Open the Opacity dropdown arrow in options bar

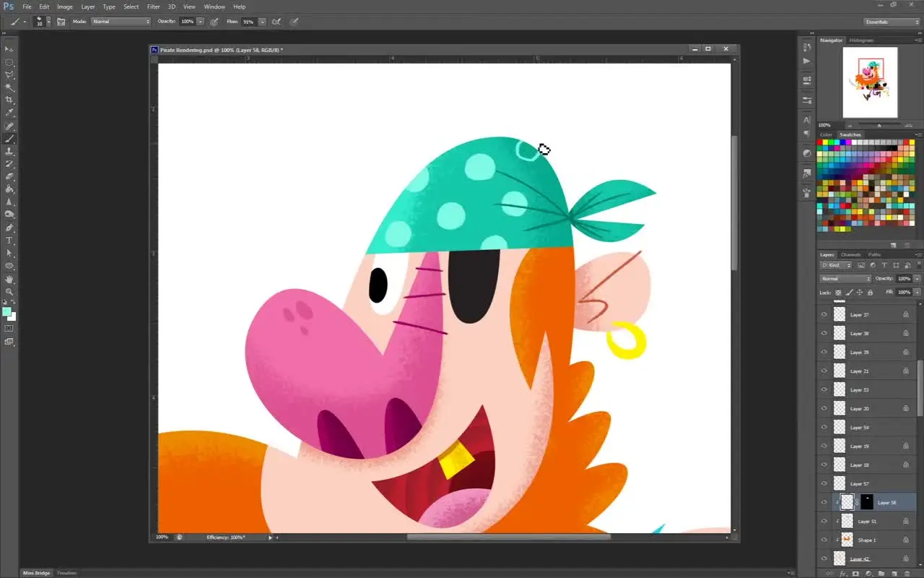click(201, 22)
